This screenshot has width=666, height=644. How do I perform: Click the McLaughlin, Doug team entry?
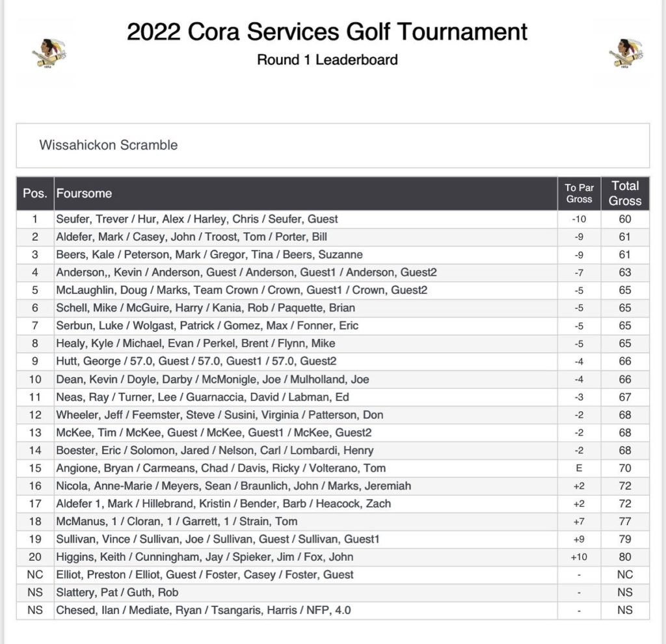click(x=333, y=290)
